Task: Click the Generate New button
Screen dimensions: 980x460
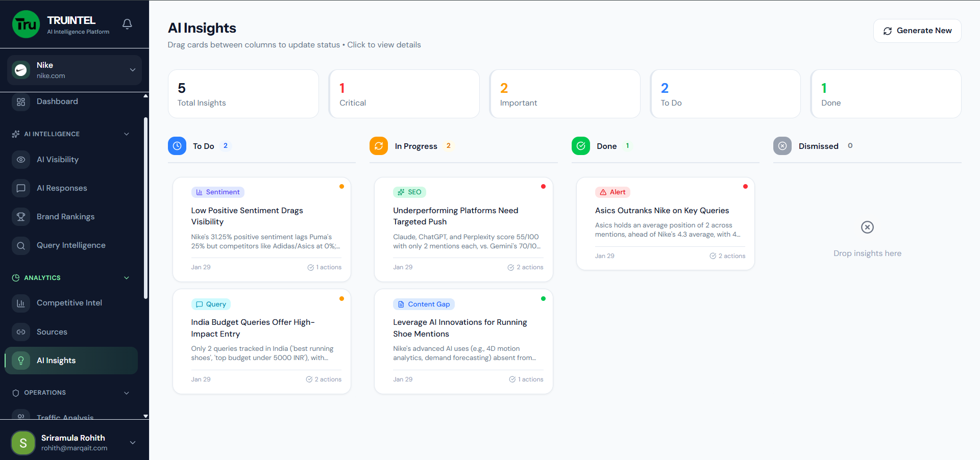Action: (x=917, y=31)
